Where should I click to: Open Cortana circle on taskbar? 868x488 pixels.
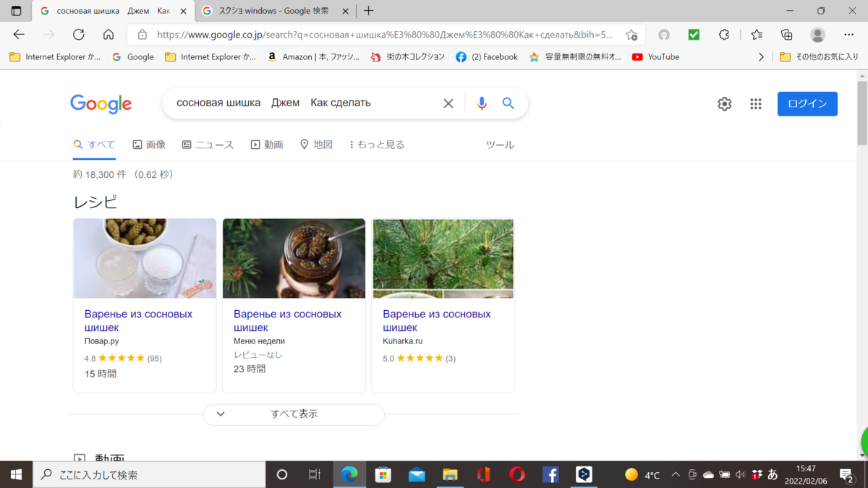[x=282, y=474]
